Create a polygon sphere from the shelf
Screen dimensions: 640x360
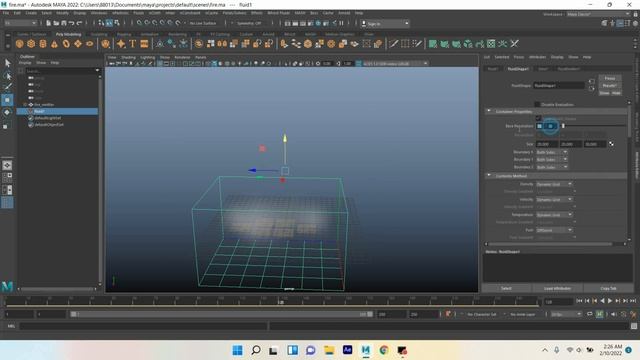click(19, 44)
